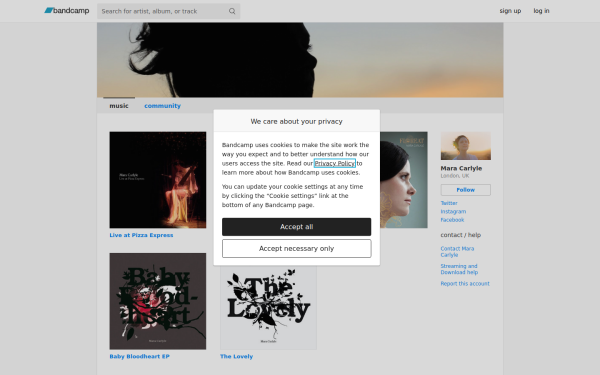Viewport: 600px width, 375px height.
Task: Choose Accept necessary only
Action: [297, 248]
